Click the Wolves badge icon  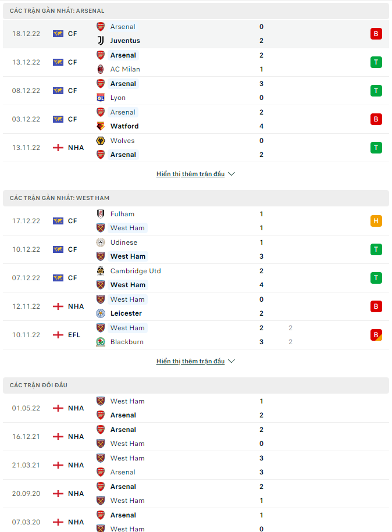point(101,141)
